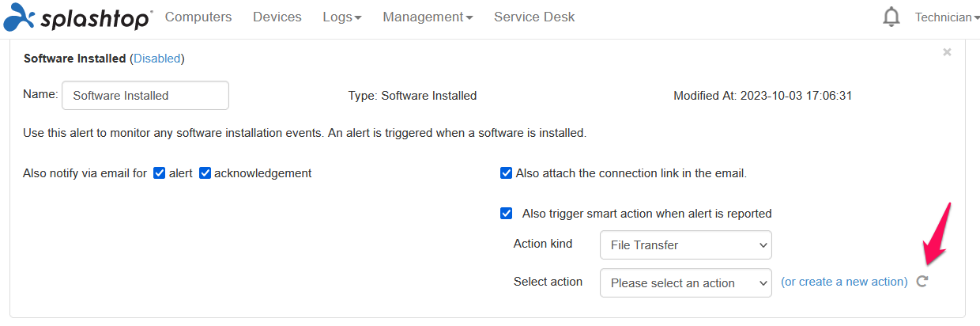Expand the Select action dropdown
The width and height of the screenshot is (980, 326).
(686, 283)
